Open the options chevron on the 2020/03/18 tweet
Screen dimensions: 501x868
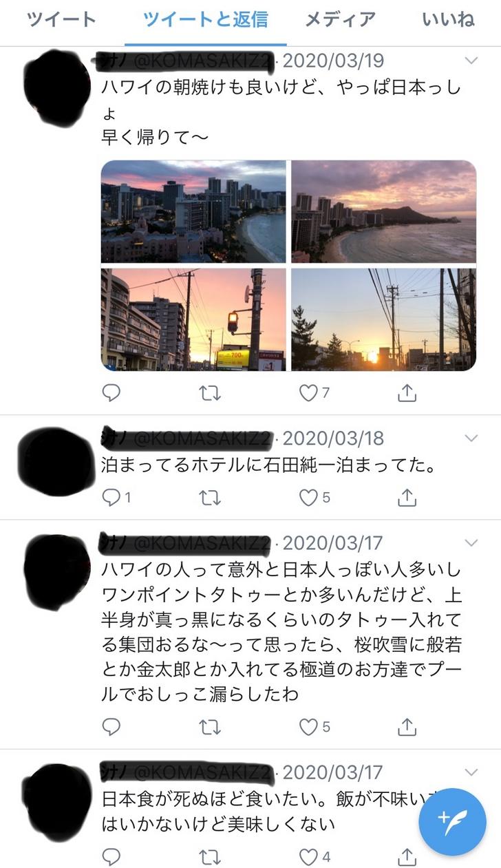point(471,438)
